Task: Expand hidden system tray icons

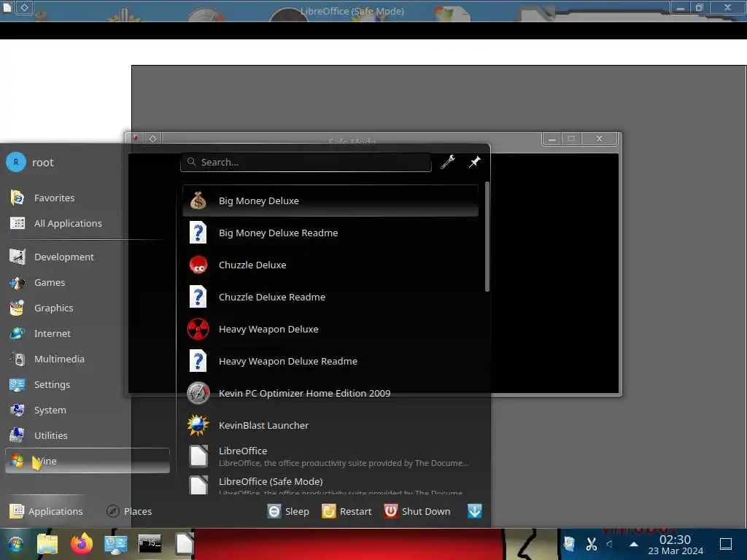Action: pyautogui.click(x=634, y=544)
